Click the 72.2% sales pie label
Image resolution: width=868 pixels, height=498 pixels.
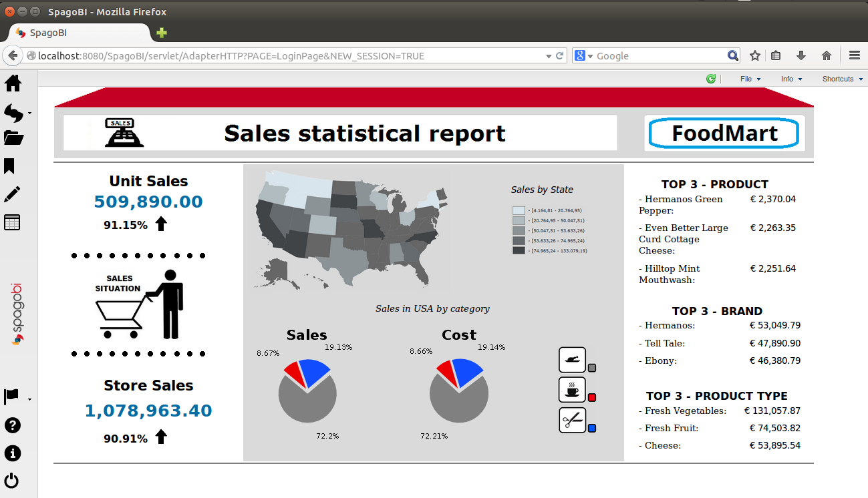pos(327,436)
